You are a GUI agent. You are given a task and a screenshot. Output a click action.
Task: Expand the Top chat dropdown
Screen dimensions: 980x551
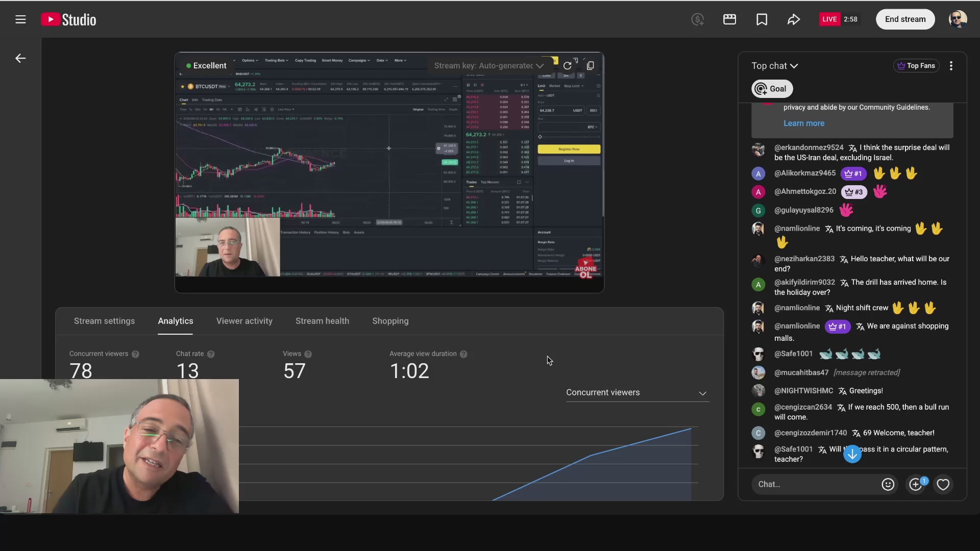[x=774, y=66]
